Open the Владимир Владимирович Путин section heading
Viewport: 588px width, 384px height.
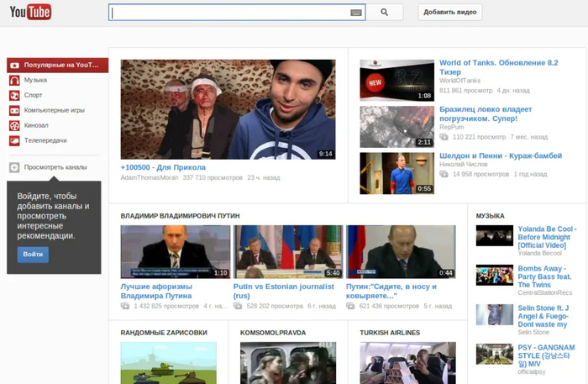point(180,216)
